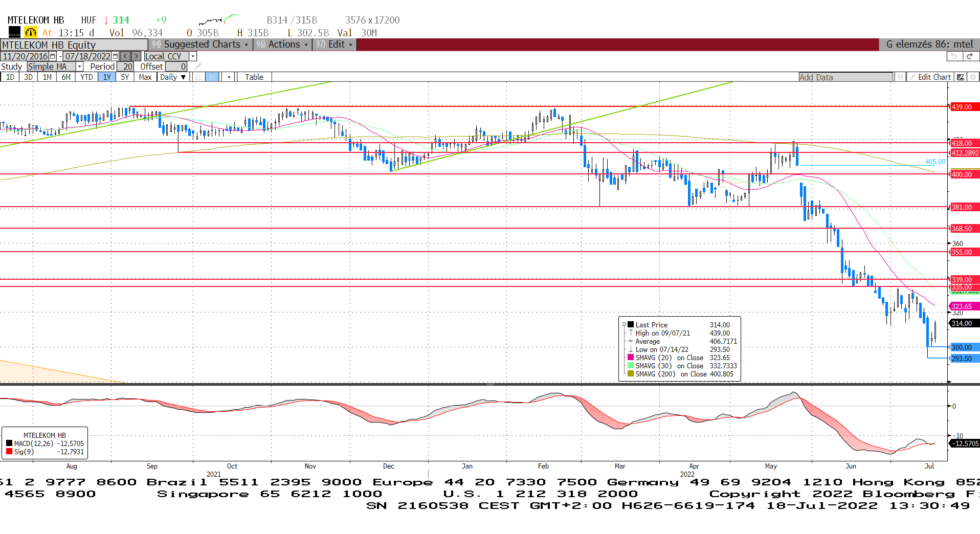Click the redo arrow icon

click(x=970, y=56)
